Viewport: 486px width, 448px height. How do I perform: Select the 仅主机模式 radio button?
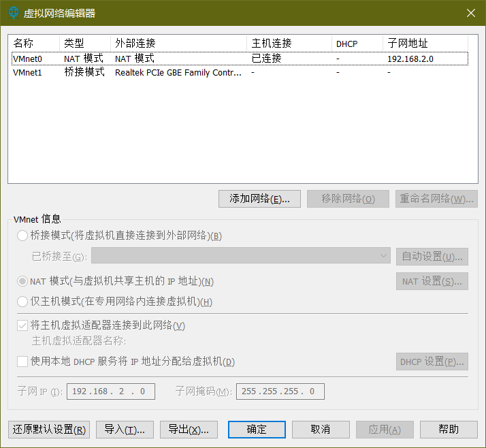coord(22,302)
